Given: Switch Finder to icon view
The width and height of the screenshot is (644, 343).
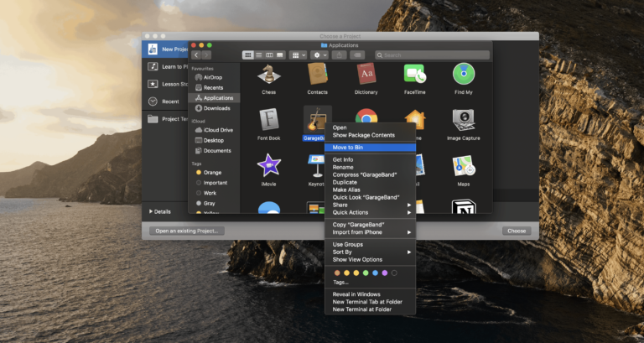Looking at the screenshot, I should click(248, 55).
